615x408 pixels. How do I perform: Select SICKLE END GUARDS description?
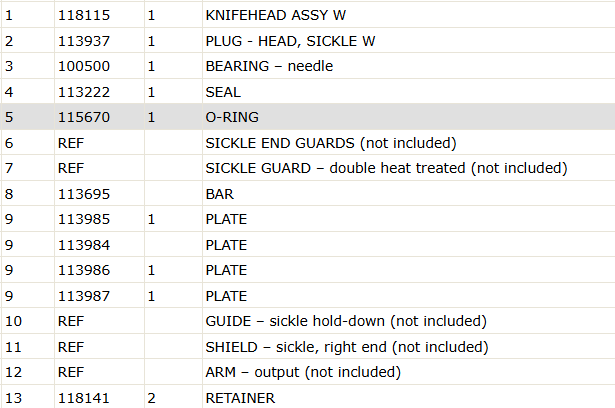[331, 143]
